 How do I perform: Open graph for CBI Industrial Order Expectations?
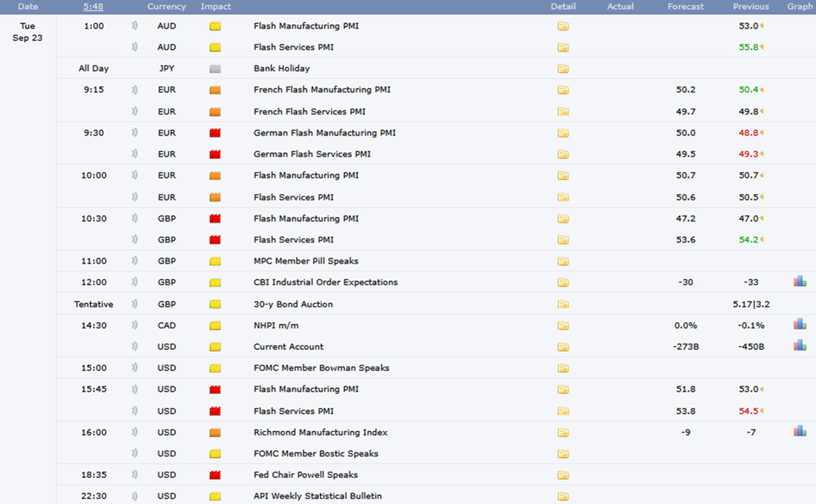tap(799, 282)
